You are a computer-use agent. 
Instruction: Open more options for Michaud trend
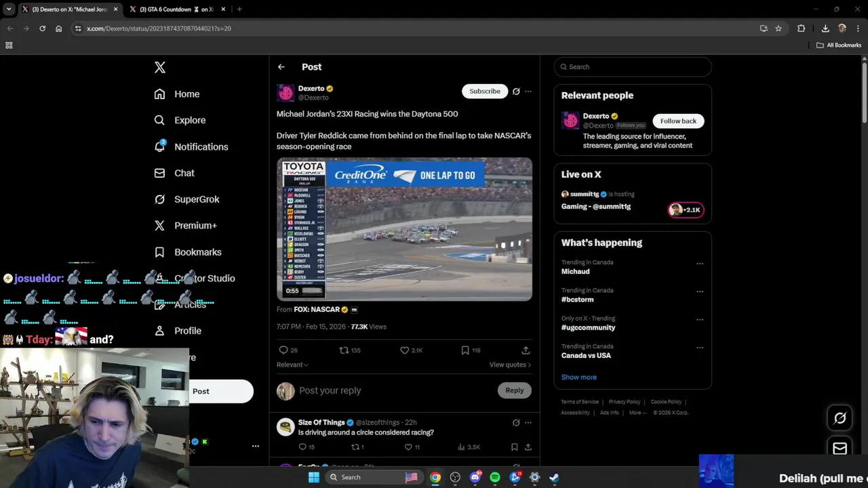(700, 264)
